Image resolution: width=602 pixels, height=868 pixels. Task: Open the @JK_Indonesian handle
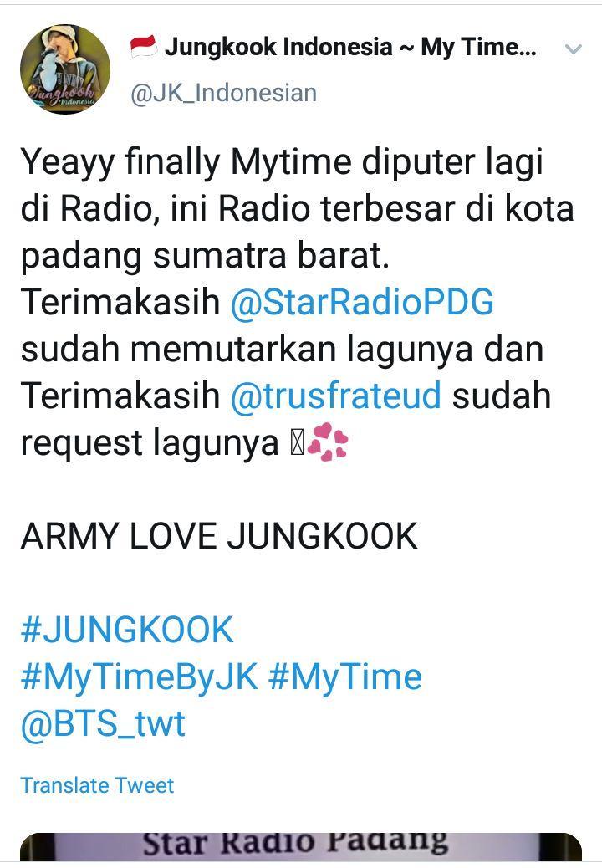coord(223,93)
